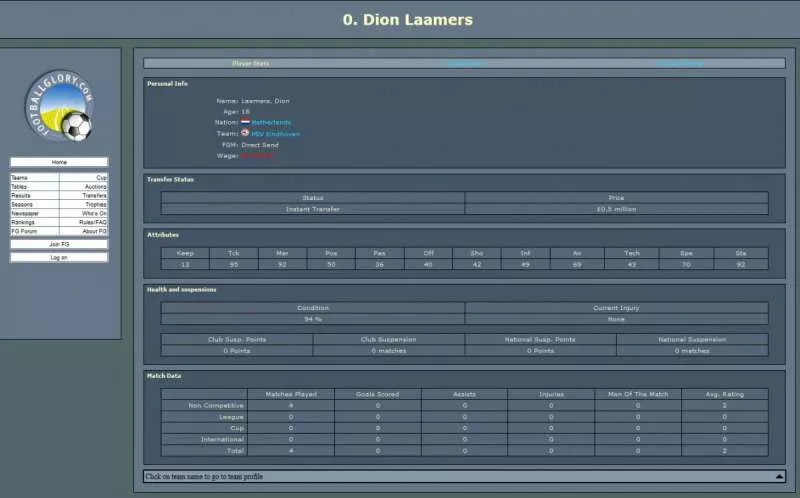Go to the Tables section
Image resolution: width=800 pixels, height=498 pixels.
tap(20, 186)
